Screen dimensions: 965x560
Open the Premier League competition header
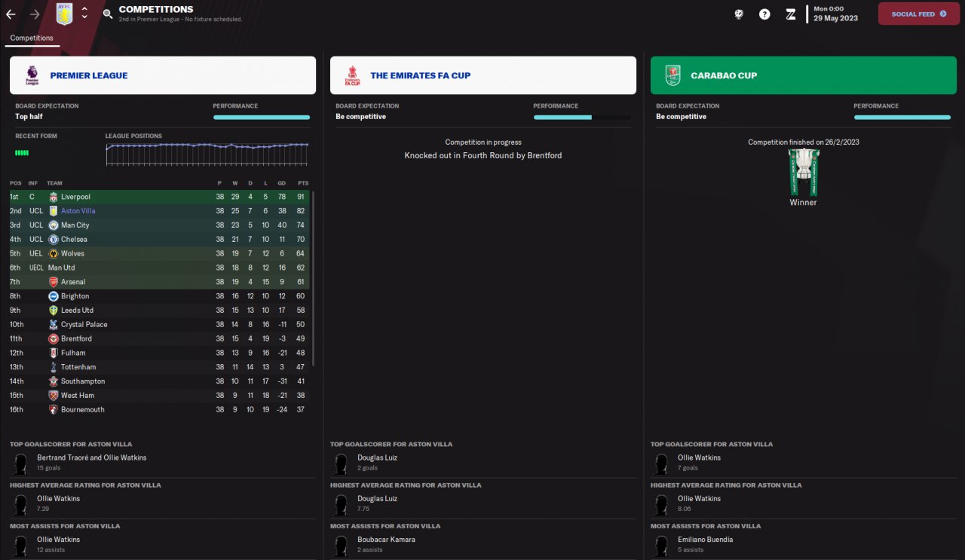(x=163, y=75)
